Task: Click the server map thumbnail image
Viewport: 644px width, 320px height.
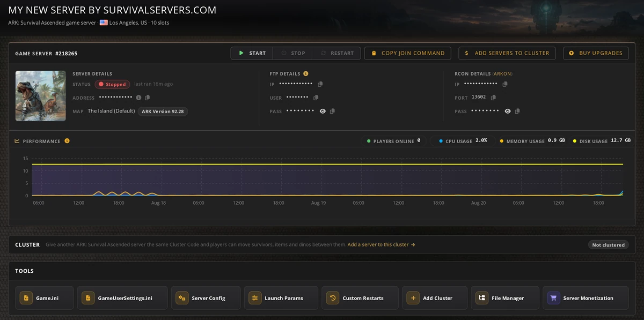Action: (41, 96)
